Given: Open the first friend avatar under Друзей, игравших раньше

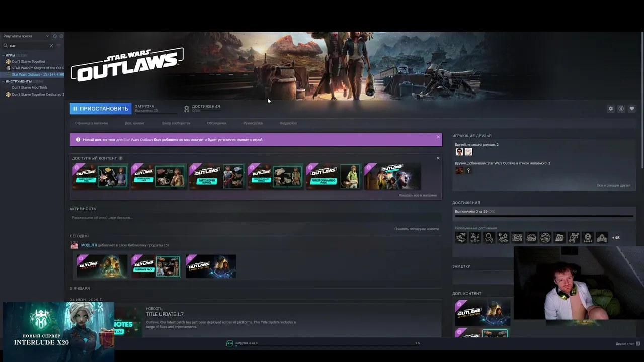Looking at the screenshot, I should 459,152.
